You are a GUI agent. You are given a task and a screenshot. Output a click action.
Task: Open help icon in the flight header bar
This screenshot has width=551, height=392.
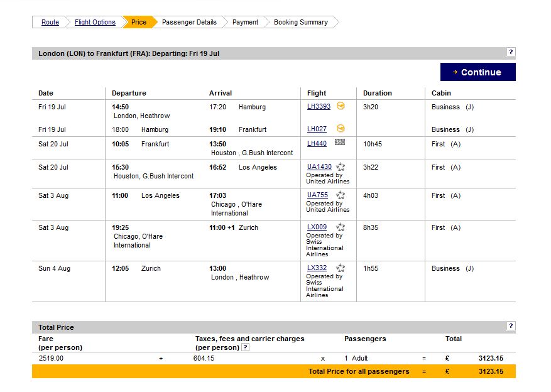[x=511, y=52]
